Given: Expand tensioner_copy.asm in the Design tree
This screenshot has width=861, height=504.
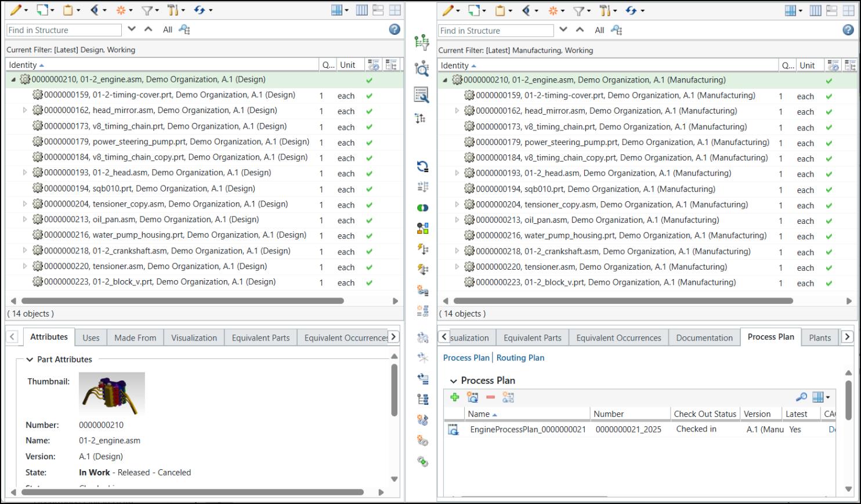Looking at the screenshot, I should [25, 204].
